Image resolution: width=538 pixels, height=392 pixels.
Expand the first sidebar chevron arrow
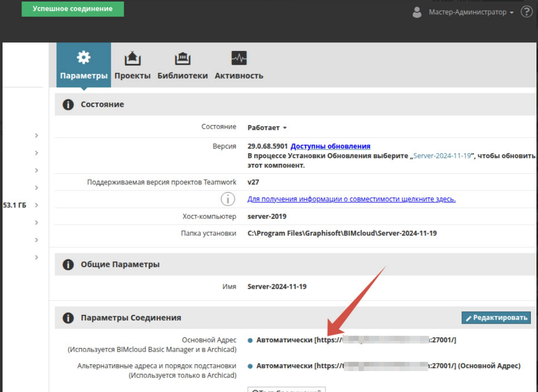click(x=37, y=135)
